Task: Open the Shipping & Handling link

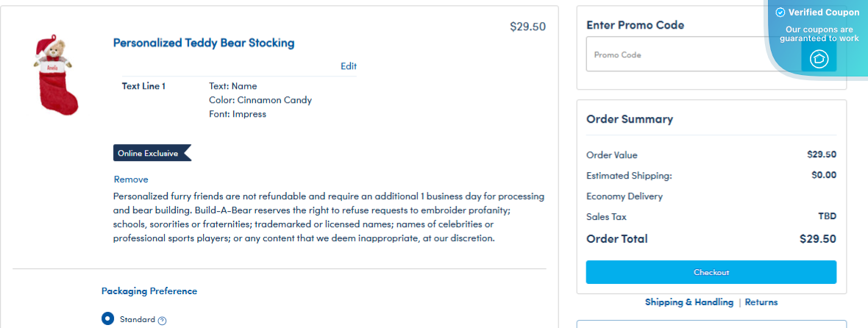Action: tap(689, 302)
